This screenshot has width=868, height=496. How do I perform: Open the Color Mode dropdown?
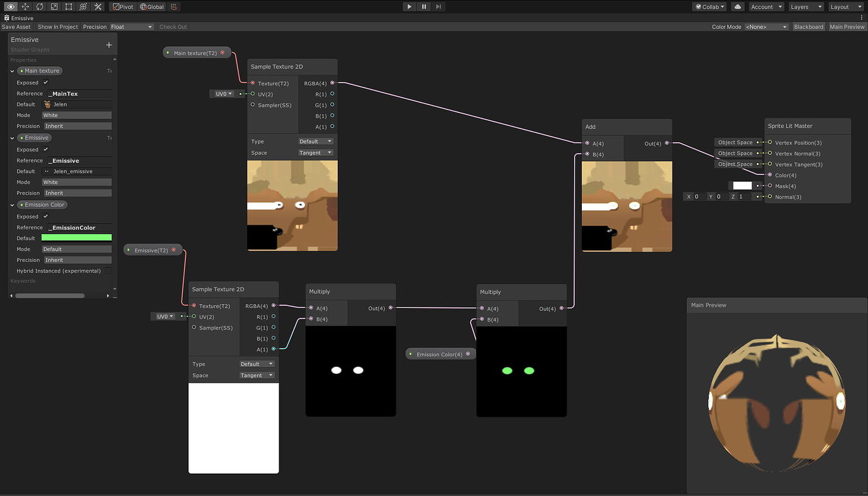pos(766,26)
